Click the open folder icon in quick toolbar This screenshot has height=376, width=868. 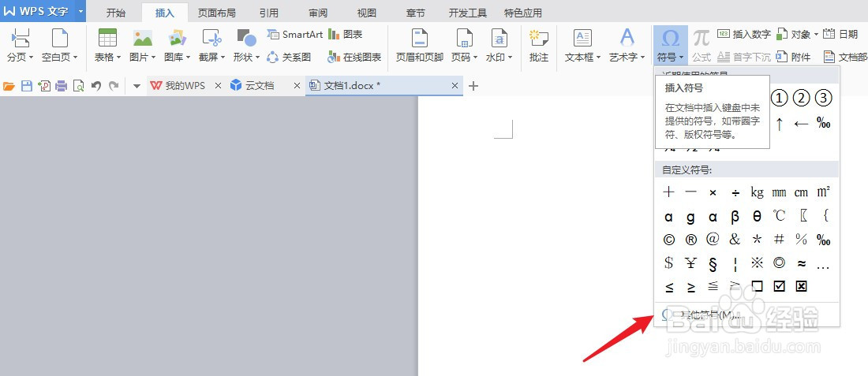pos(9,86)
